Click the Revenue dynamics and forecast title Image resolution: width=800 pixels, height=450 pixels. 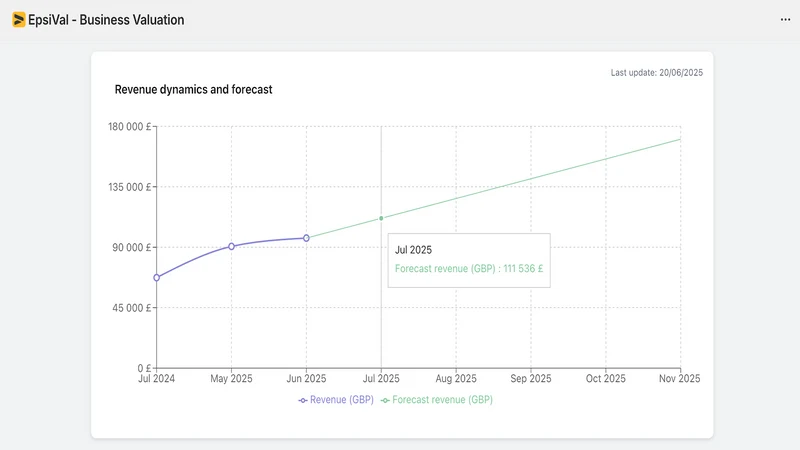pyautogui.click(x=193, y=89)
